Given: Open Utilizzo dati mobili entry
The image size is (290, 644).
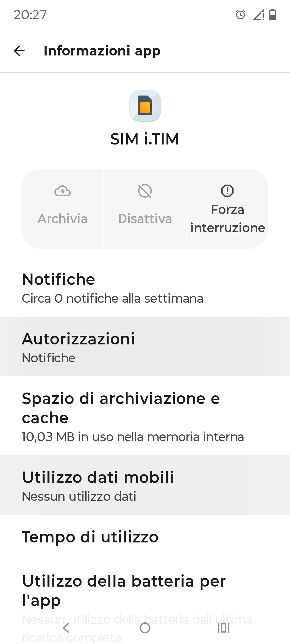Looking at the screenshot, I should (x=145, y=485).
